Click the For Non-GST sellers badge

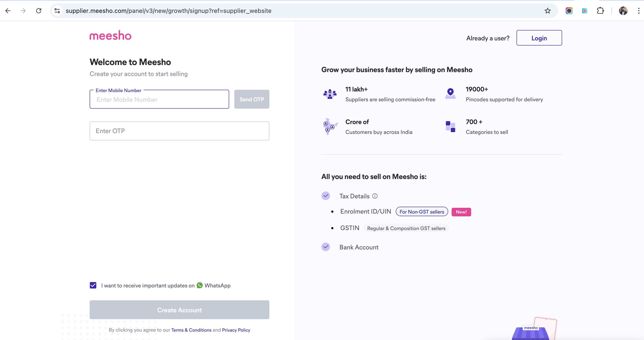(422, 212)
